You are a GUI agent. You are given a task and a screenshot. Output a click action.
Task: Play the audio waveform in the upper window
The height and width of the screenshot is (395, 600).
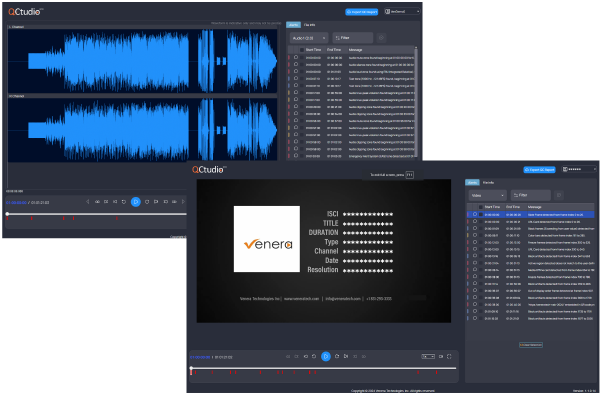click(x=135, y=202)
